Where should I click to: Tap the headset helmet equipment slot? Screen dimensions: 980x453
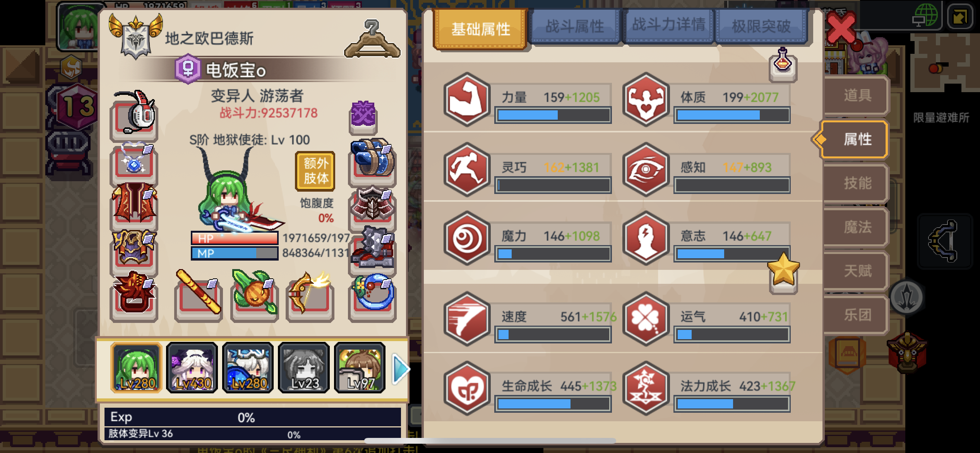tap(134, 115)
